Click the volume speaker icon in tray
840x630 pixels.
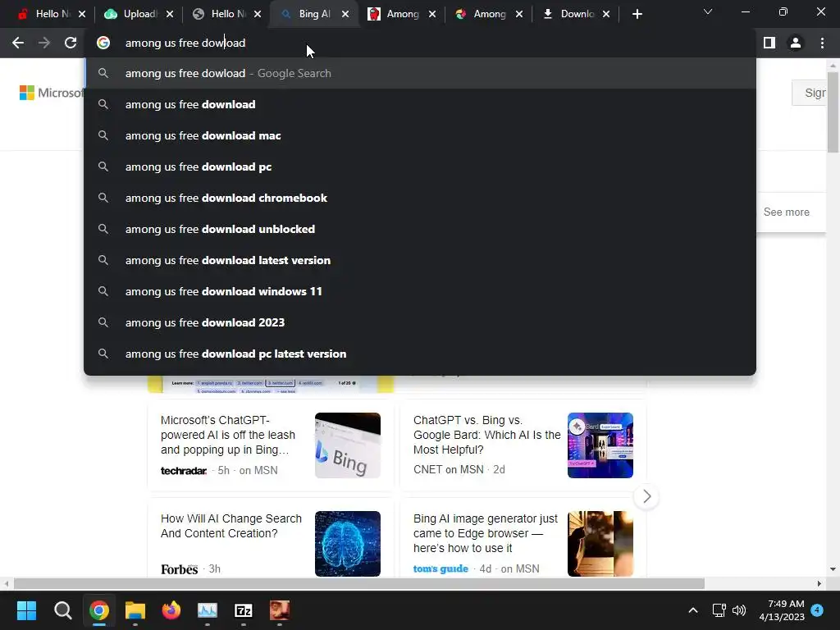[x=739, y=610]
